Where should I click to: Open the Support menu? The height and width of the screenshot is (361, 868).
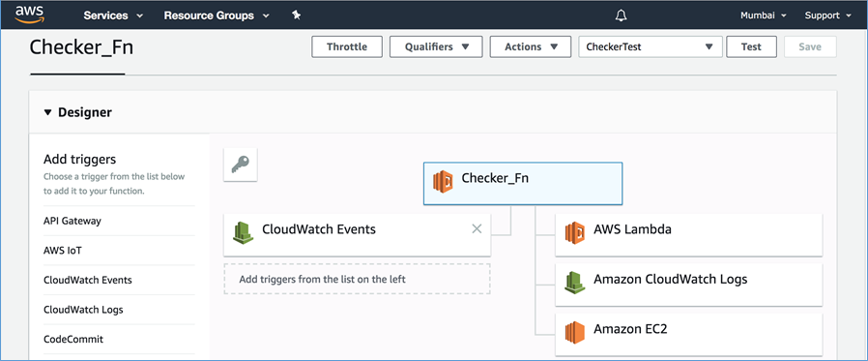[x=828, y=15]
